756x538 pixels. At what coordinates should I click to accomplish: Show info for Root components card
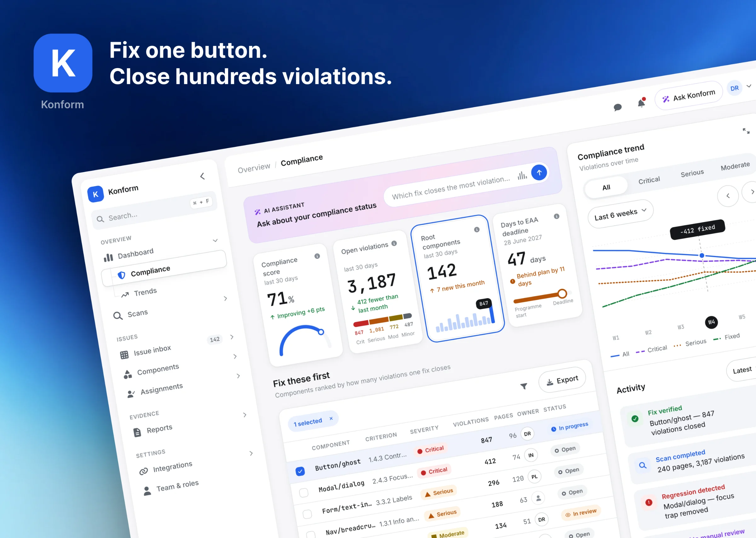coord(477,229)
